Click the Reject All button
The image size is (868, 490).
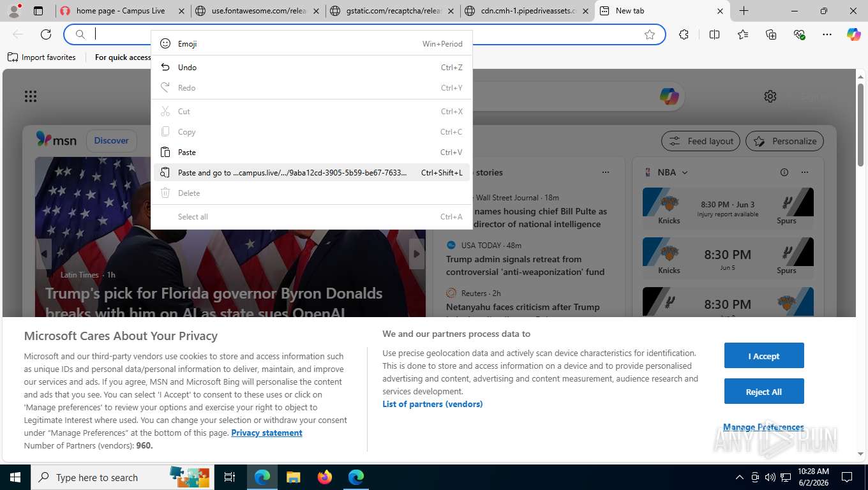763,392
